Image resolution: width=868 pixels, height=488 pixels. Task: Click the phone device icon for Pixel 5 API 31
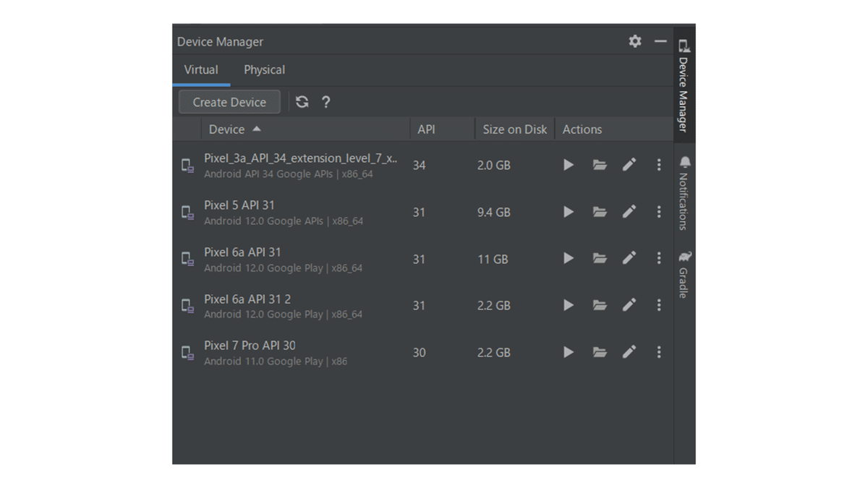pos(187,213)
